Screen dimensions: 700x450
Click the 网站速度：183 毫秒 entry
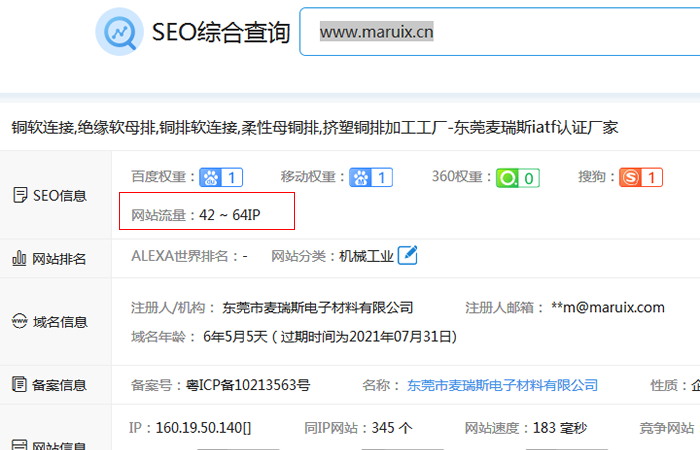coord(526,428)
